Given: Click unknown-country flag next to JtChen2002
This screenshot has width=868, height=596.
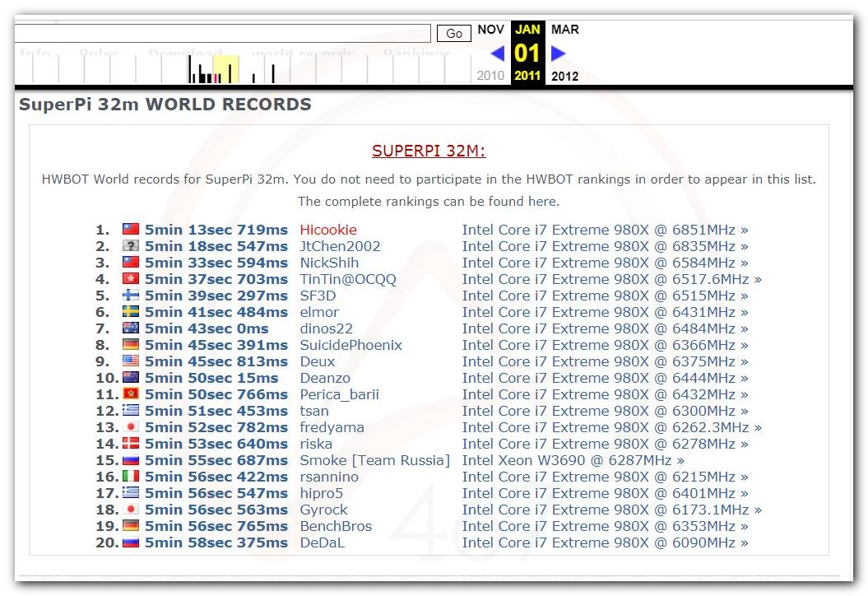Looking at the screenshot, I should click(x=131, y=245).
